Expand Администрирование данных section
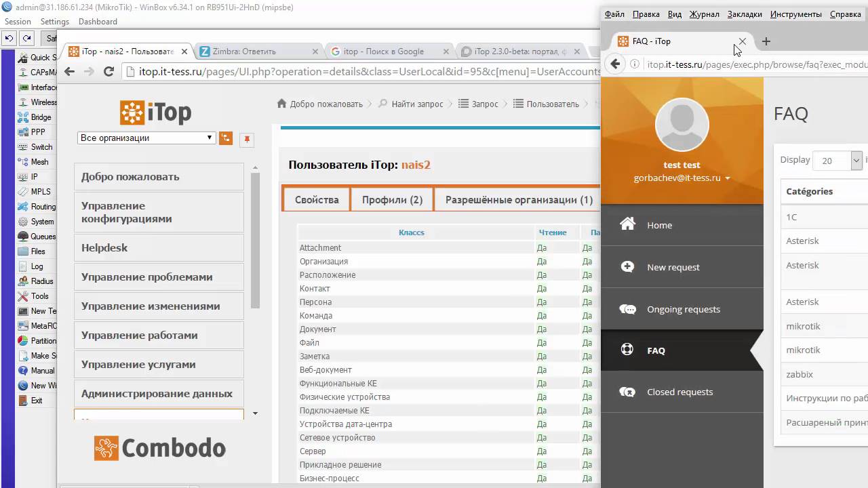 [x=159, y=394]
